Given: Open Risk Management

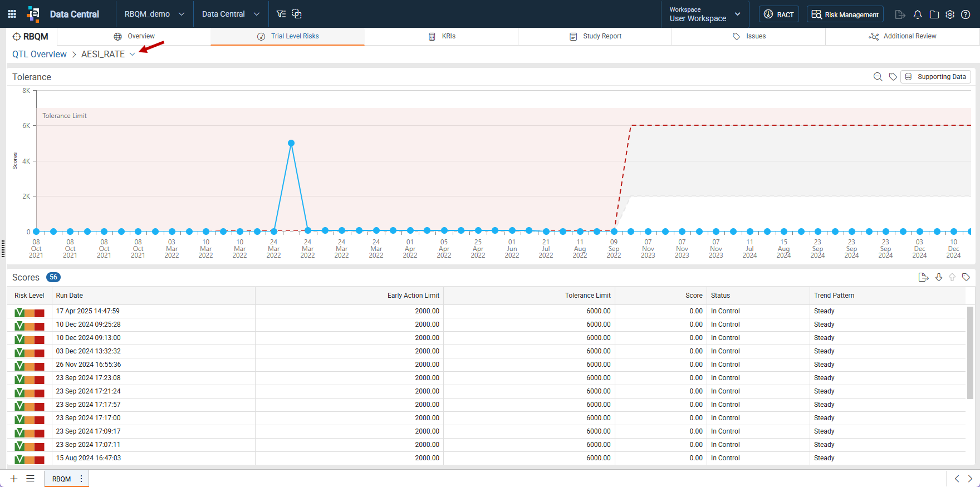Looking at the screenshot, I should click(x=845, y=14).
